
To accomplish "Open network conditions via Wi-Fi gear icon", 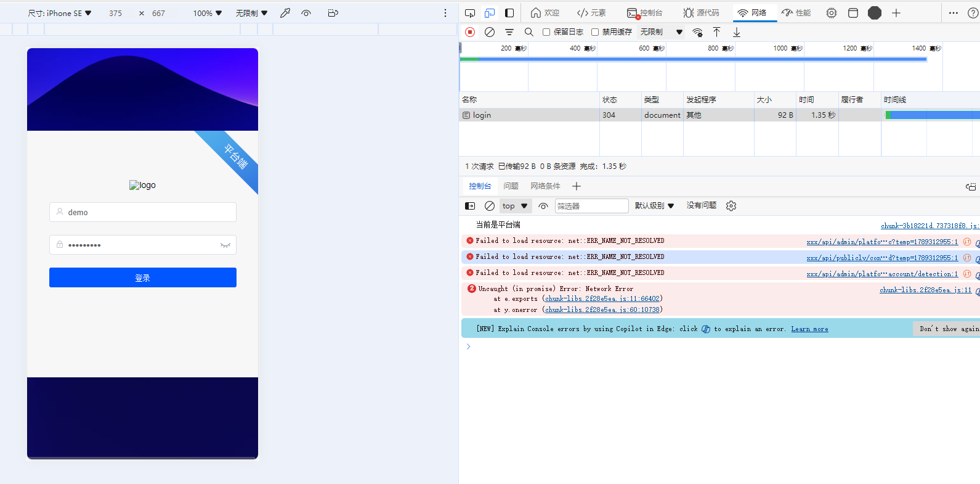I will pos(697,32).
